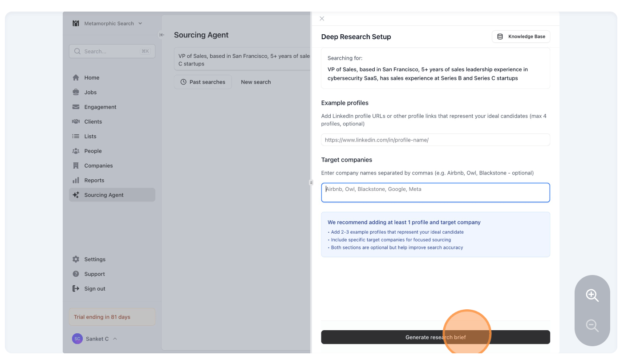Close the Deep Research Setup panel
This screenshot has height=364, width=624.
tap(322, 18)
